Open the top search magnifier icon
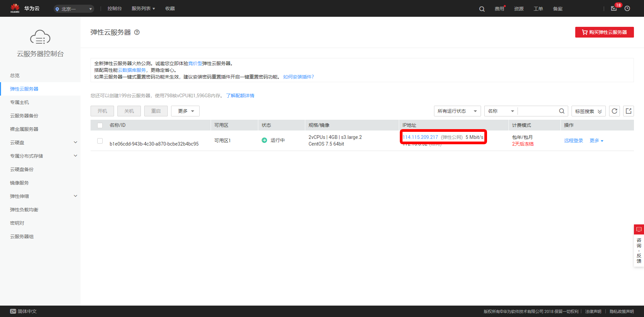 coord(482,9)
